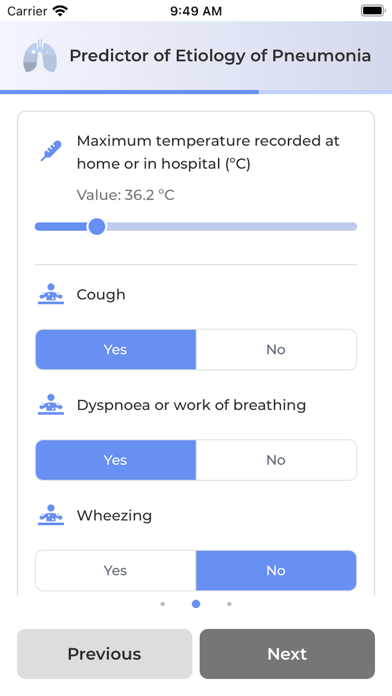Tap the battery icon in status bar

pos(373,11)
